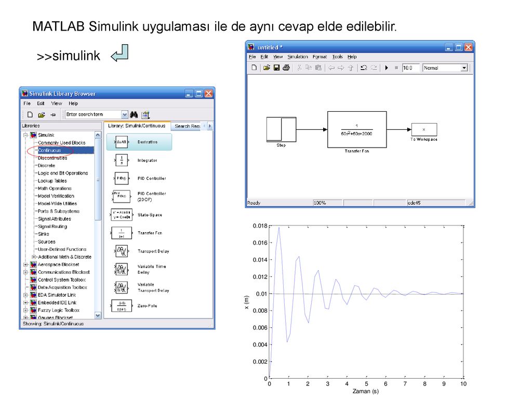The width and height of the screenshot is (532, 399).
Task: Switch to the Search Results tab
Action: pos(187,126)
